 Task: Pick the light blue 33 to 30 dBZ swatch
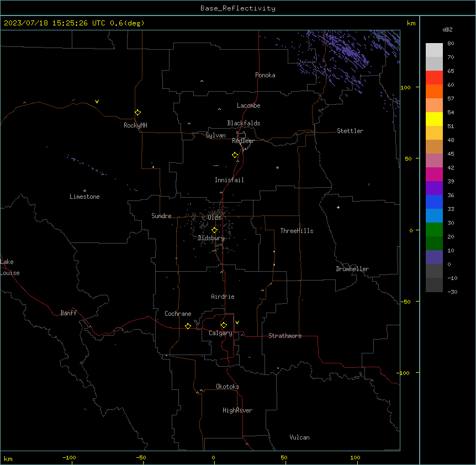434,216
